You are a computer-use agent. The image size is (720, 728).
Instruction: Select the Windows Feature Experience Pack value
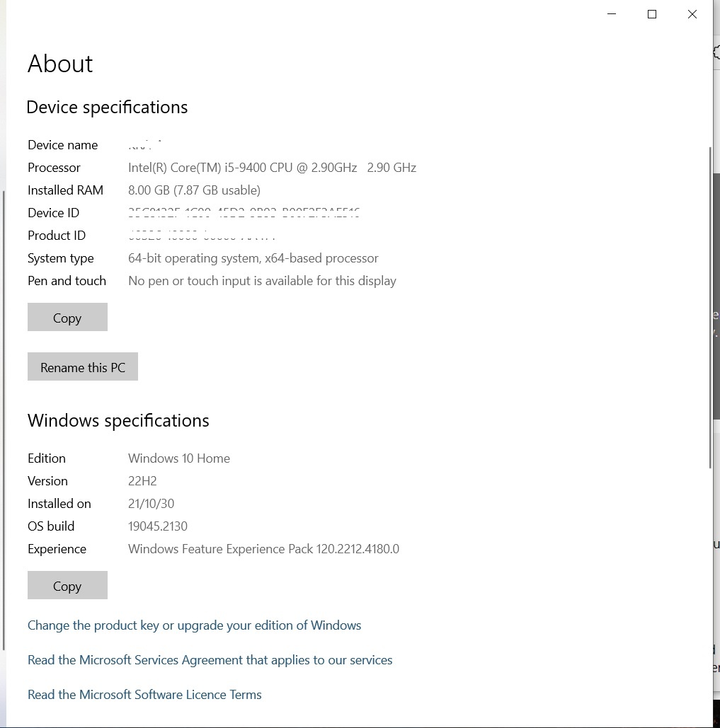[263, 549]
